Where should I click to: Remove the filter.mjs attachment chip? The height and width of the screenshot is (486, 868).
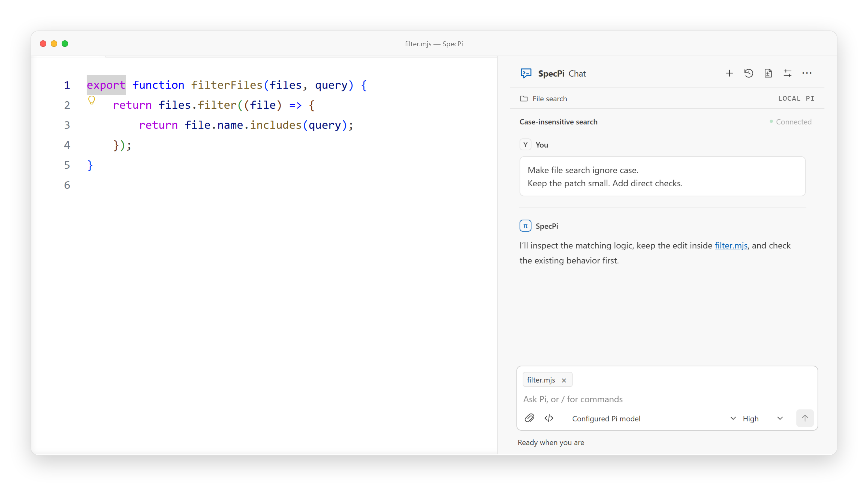coord(564,380)
